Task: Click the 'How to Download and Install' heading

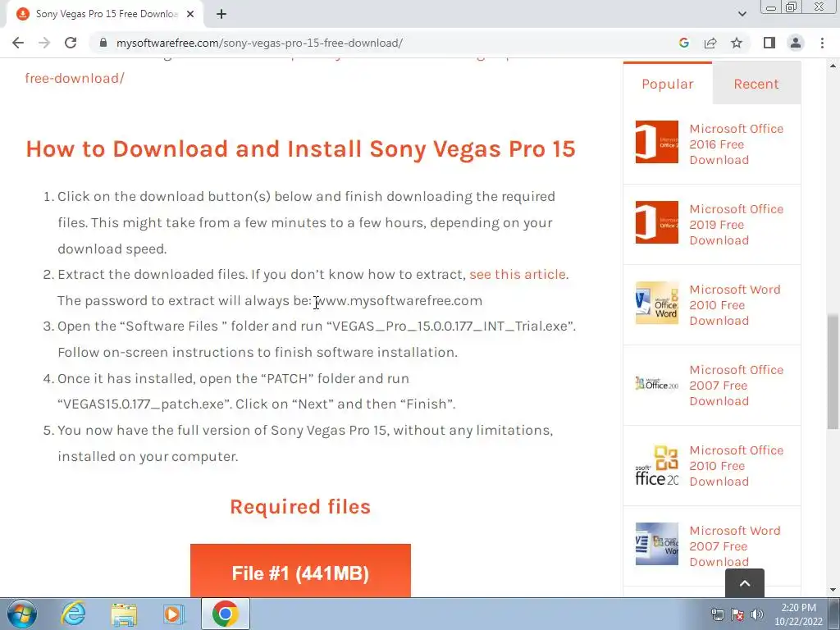Action: (300, 149)
